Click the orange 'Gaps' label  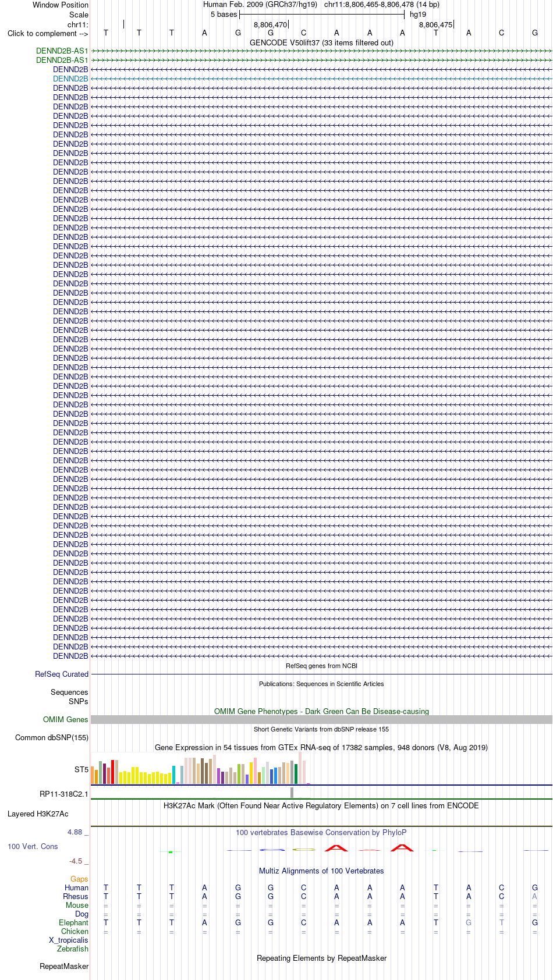click(x=79, y=879)
